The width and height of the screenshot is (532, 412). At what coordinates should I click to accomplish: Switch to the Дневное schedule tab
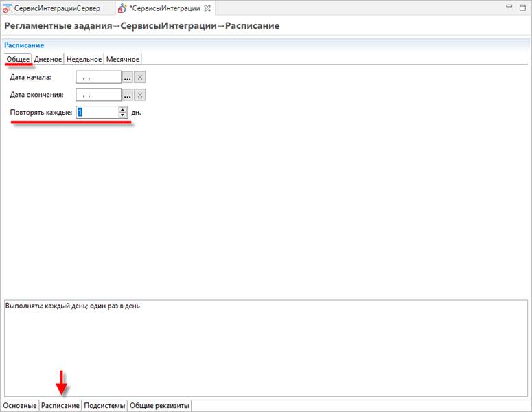click(x=48, y=59)
